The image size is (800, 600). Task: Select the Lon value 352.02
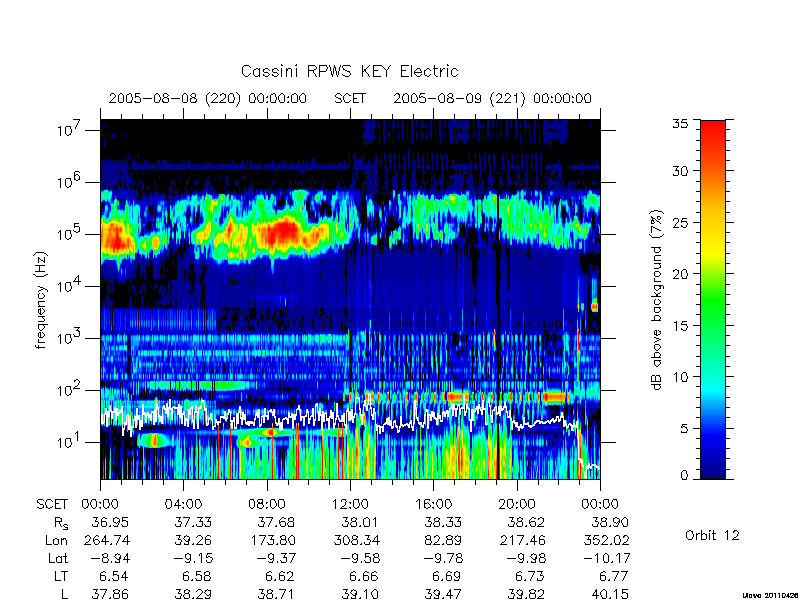[607, 540]
